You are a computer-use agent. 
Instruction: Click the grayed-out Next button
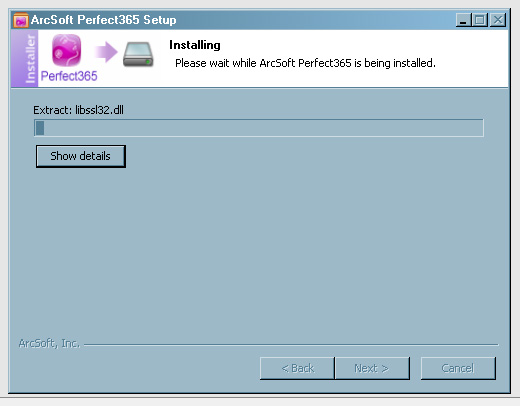tap(372, 368)
